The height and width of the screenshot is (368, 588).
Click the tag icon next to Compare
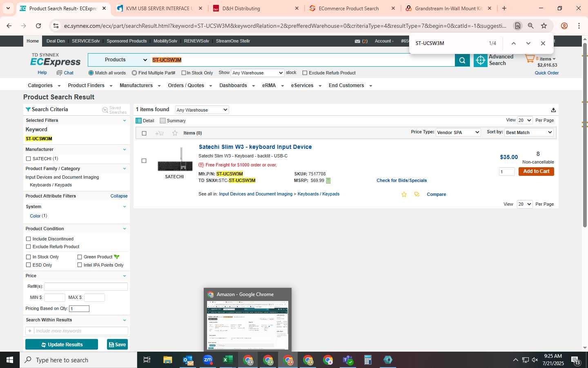[416, 195]
